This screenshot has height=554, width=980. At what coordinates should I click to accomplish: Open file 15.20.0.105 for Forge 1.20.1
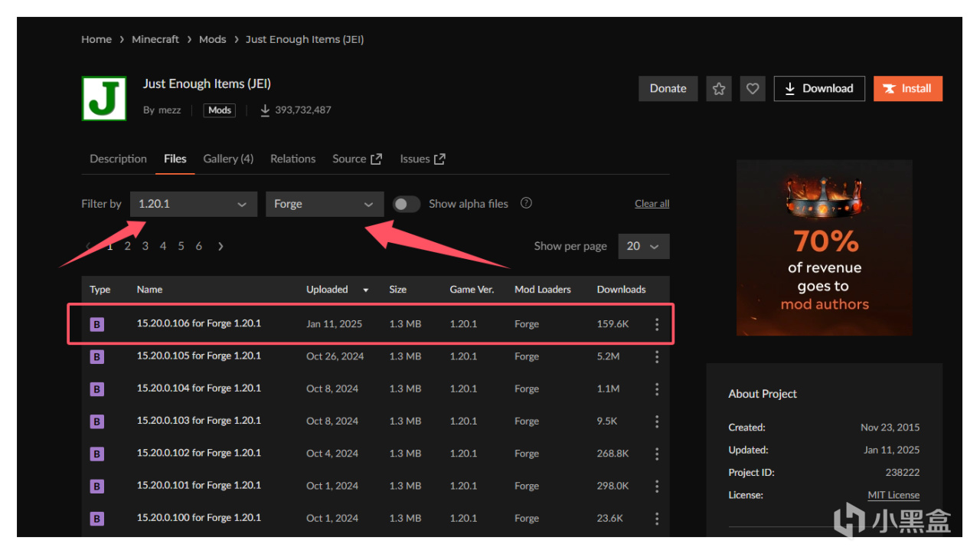(199, 356)
